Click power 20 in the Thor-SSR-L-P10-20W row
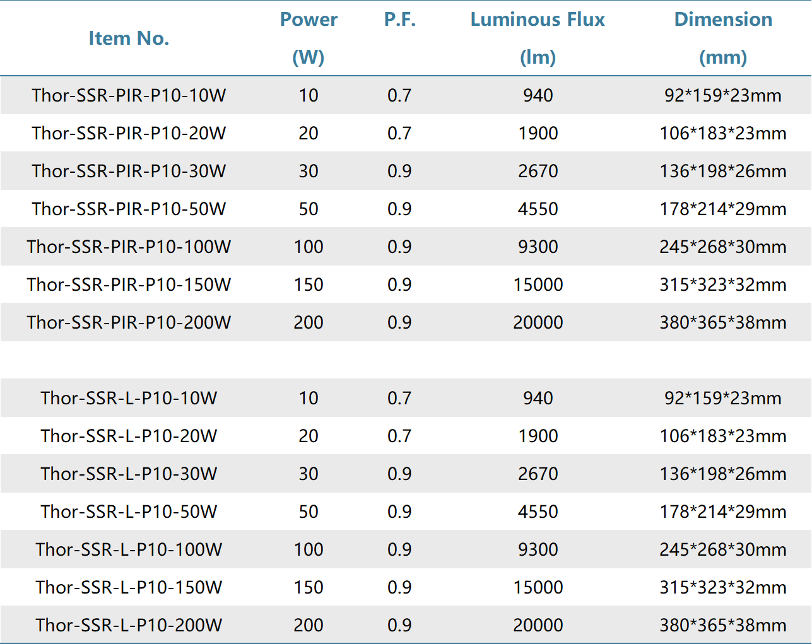This screenshot has width=812, height=644. [309, 436]
